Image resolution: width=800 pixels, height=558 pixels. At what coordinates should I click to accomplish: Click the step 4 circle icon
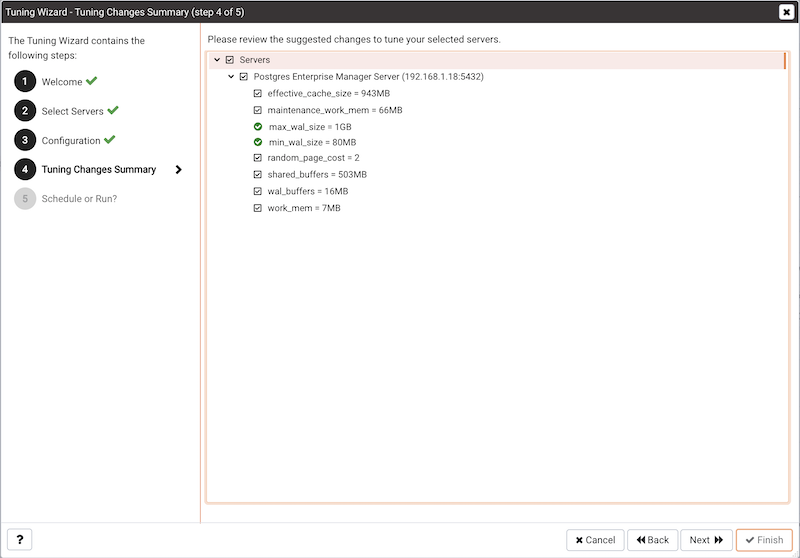click(x=25, y=169)
